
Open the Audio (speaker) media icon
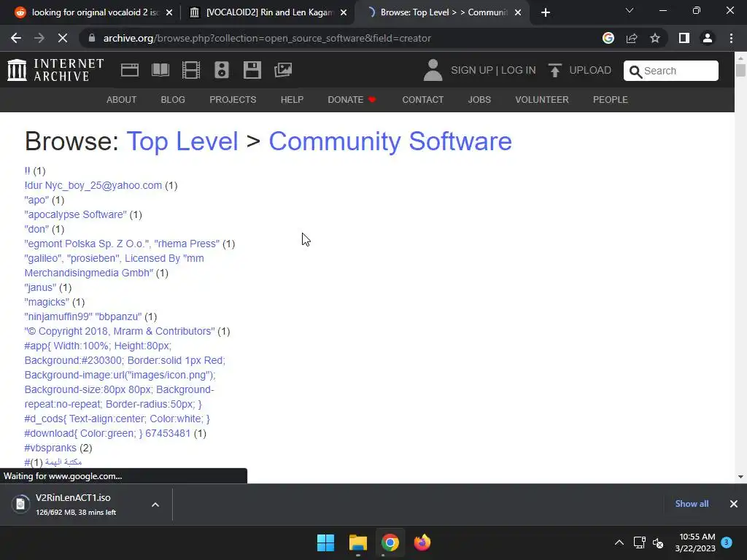pos(222,70)
